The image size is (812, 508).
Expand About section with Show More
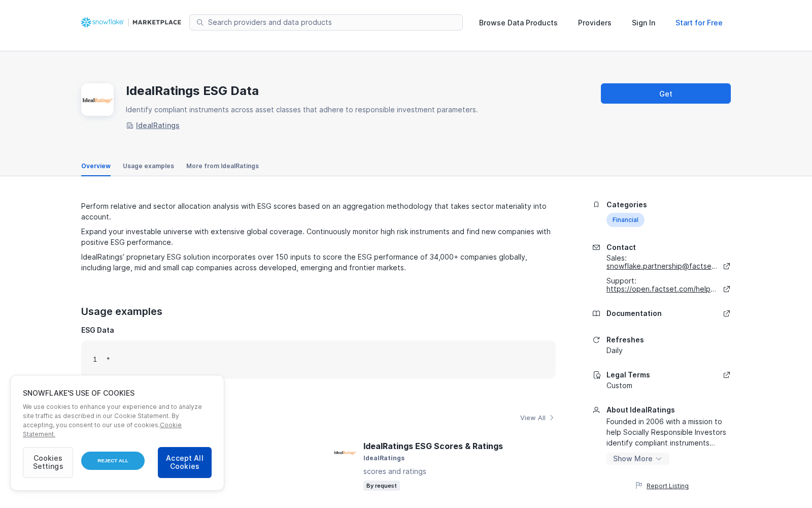(x=637, y=459)
